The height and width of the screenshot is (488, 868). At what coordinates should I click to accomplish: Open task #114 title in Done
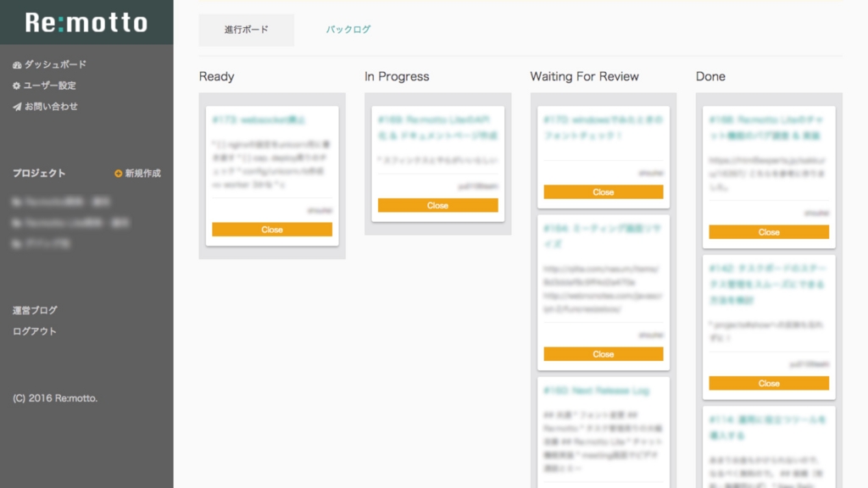768,428
